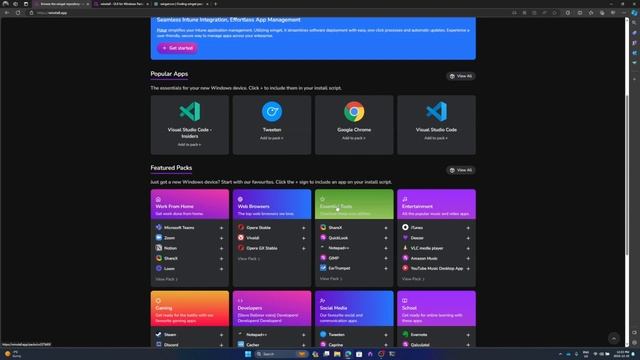Add EarTrumpet with its plus icon
This screenshot has height=360, width=640.
click(386, 269)
